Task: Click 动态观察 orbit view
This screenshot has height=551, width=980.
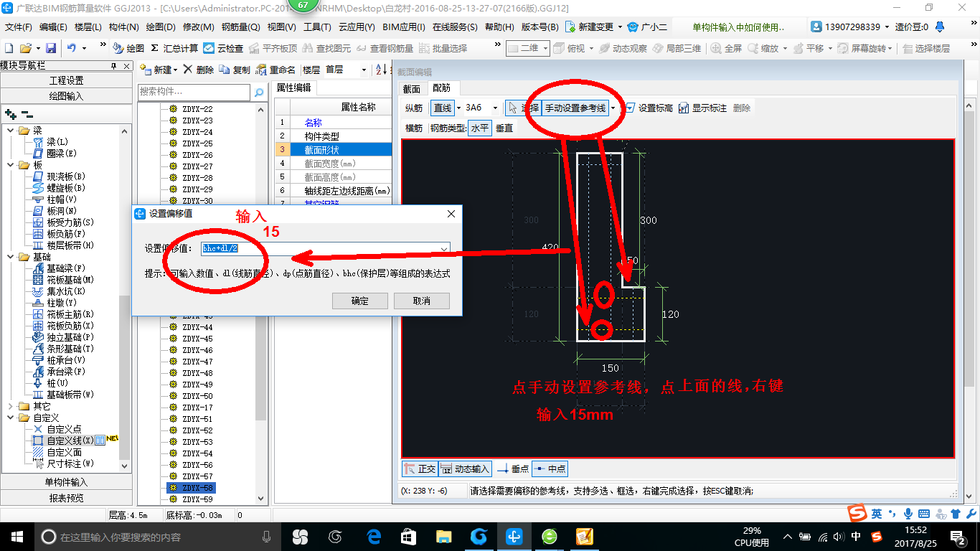Action: click(623, 48)
